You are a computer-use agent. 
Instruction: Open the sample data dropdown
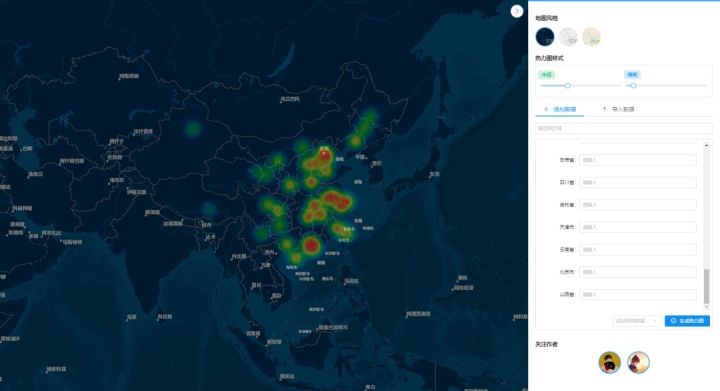[636, 321]
